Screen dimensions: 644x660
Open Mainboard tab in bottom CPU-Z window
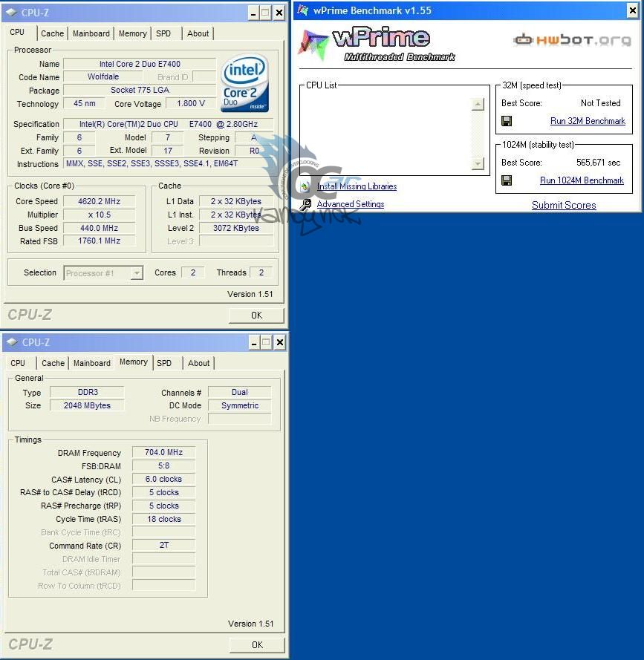92,363
